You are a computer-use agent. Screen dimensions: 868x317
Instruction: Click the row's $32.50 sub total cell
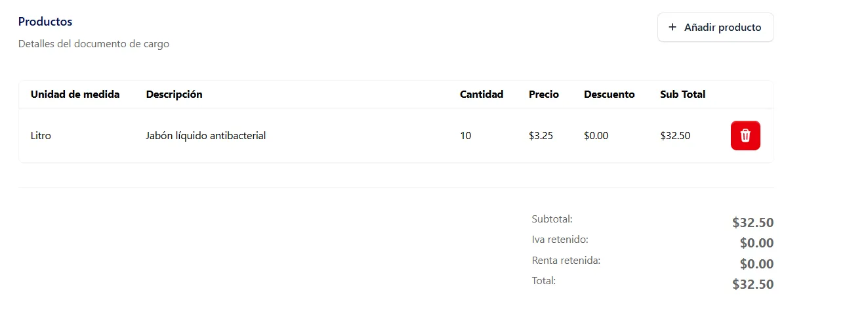tap(675, 136)
